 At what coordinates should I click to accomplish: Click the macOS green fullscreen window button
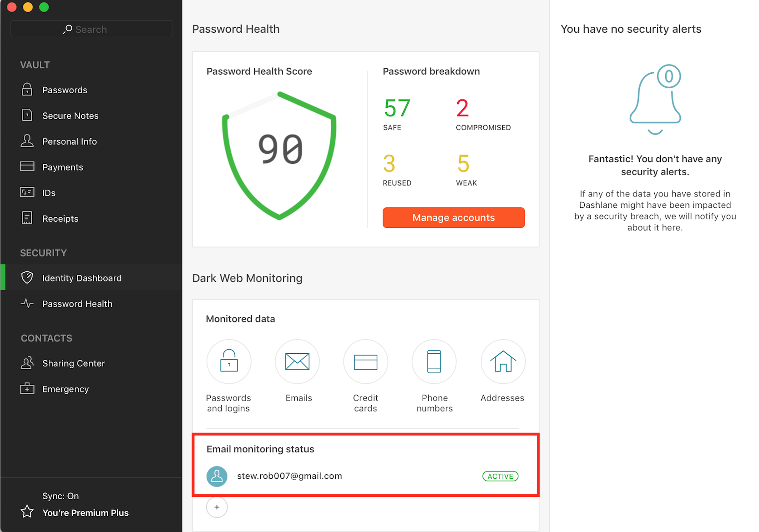44,7
